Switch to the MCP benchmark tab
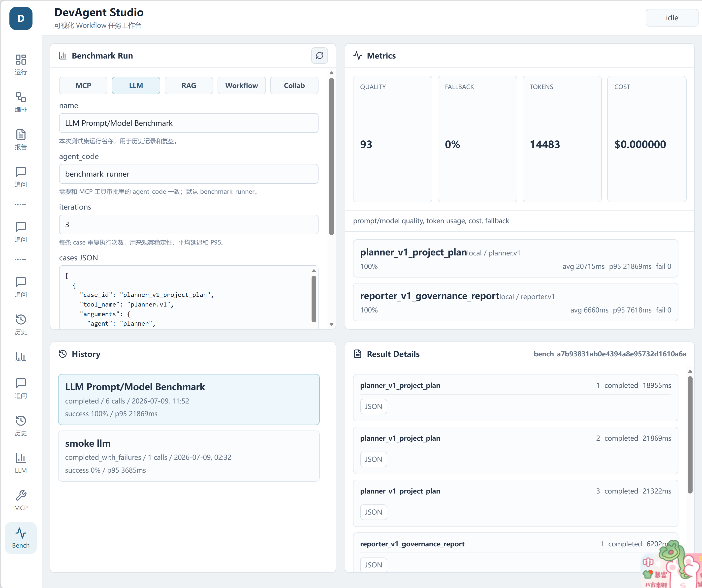 coord(83,86)
